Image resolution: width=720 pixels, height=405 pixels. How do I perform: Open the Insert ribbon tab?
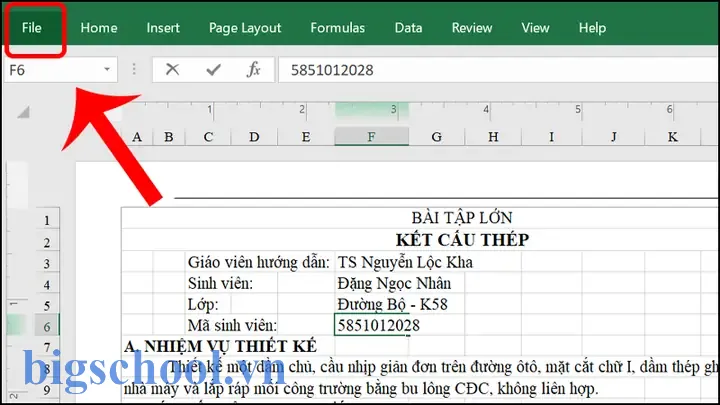tap(163, 28)
